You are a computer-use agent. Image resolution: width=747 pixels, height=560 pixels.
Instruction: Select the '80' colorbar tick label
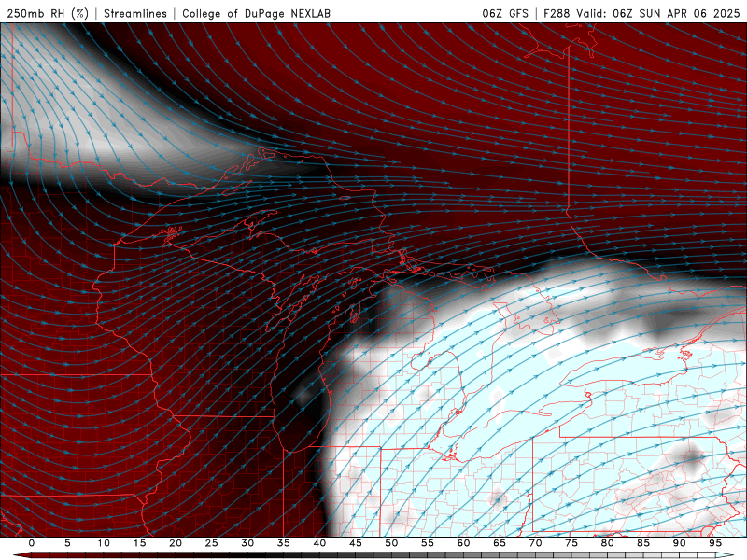[607, 543]
